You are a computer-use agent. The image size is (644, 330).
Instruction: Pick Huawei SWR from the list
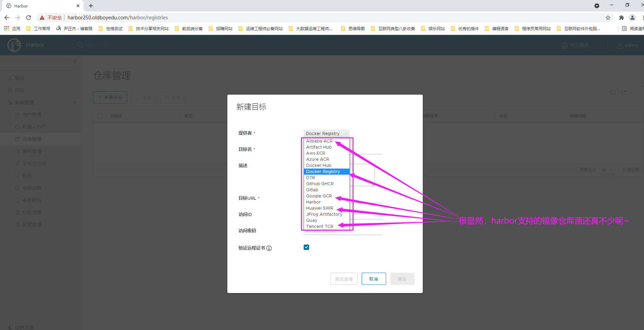320,208
